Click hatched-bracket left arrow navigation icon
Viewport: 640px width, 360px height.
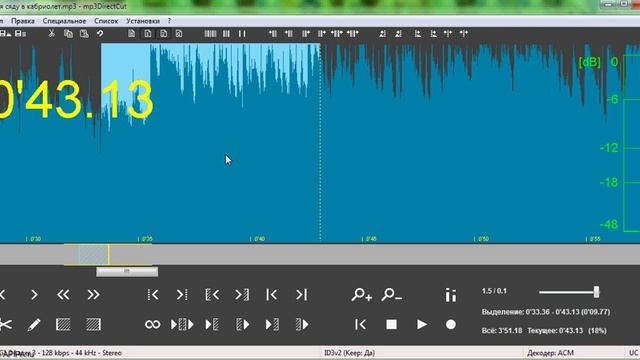pos(212,294)
